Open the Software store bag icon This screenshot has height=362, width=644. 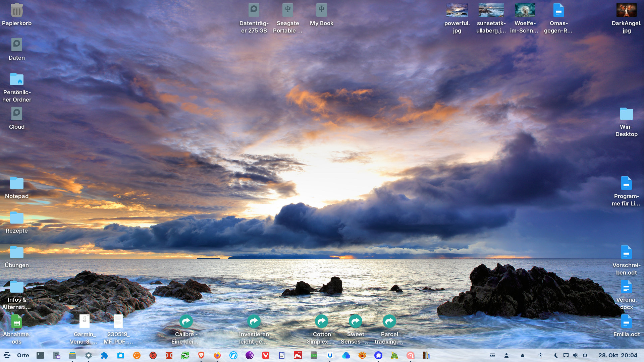tap(121, 355)
